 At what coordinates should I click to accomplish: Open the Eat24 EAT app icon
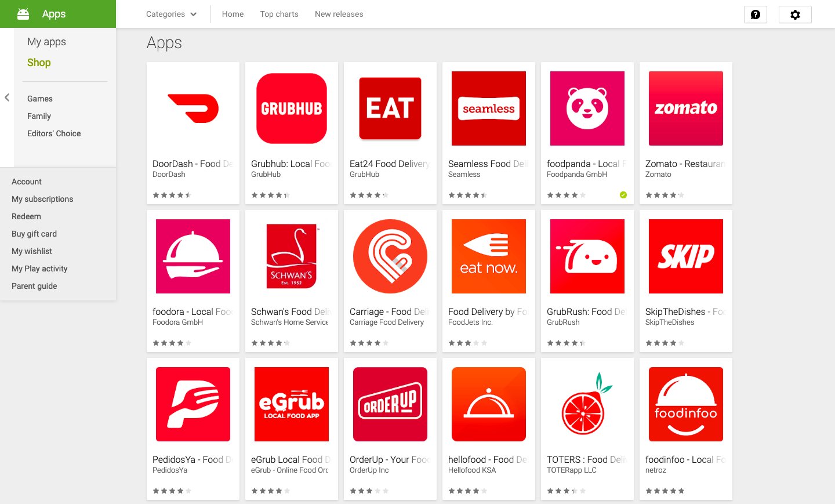(x=390, y=108)
